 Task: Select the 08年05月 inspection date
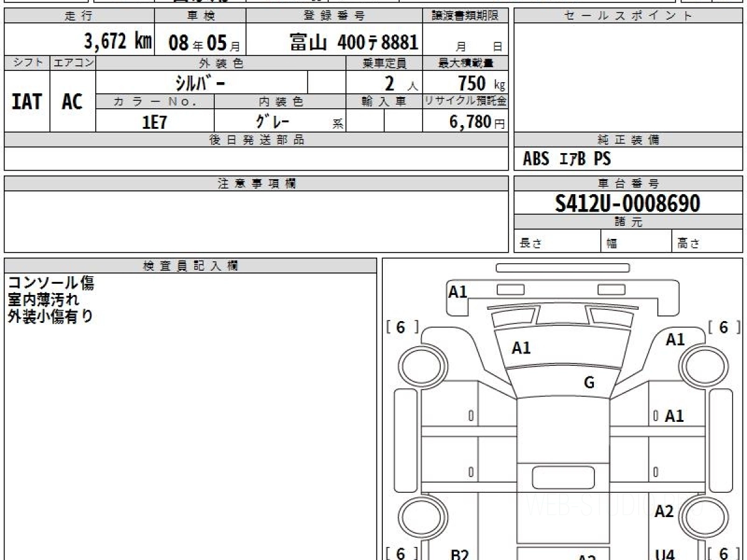point(204,42)
